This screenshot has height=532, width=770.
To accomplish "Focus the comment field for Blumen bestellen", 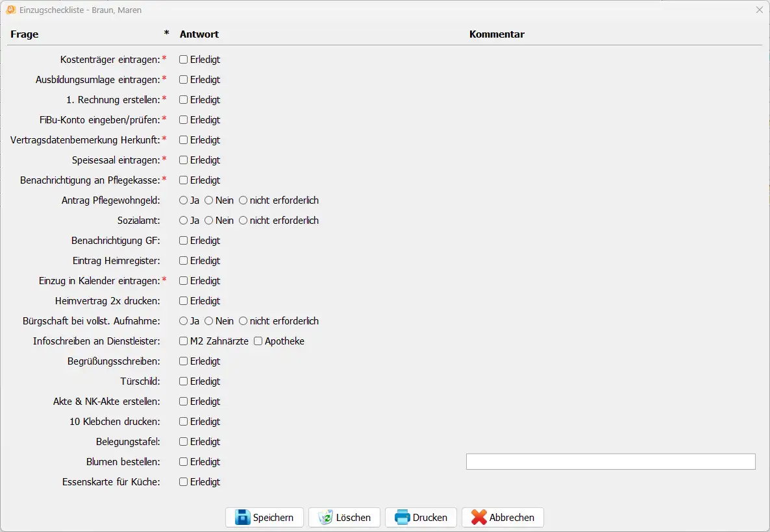I will (610, 461).
